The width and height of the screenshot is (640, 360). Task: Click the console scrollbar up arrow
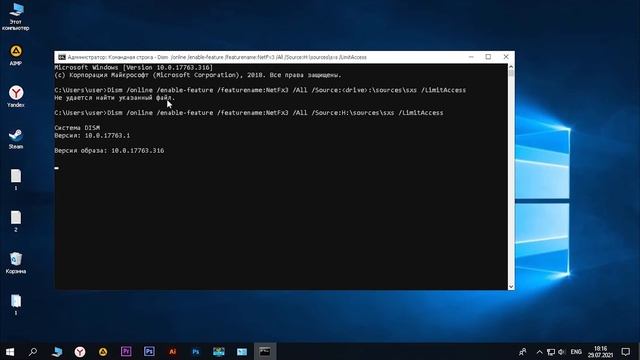click(511, 67)
